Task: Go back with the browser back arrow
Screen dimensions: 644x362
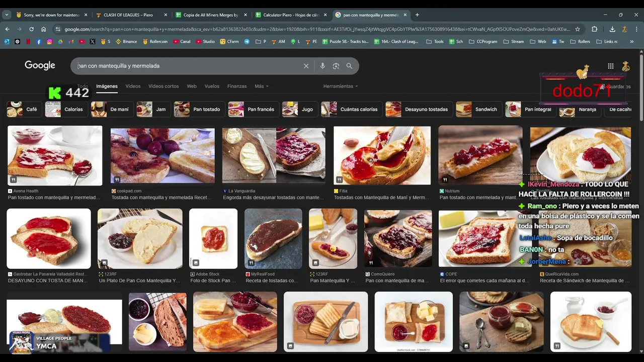Action: (7, 29)
